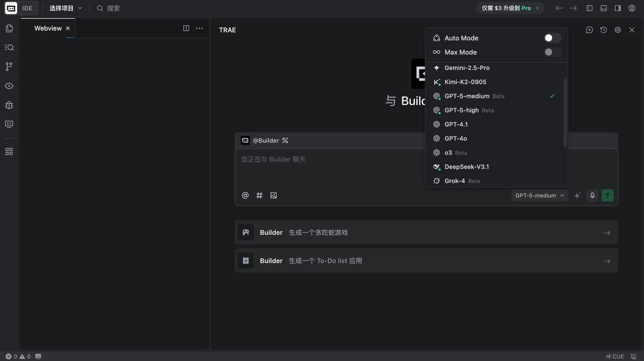The width and height of the screenshot is (644, 361).
Task: Open the Webview tab more options menu
Action: click(x=199, y=29)
